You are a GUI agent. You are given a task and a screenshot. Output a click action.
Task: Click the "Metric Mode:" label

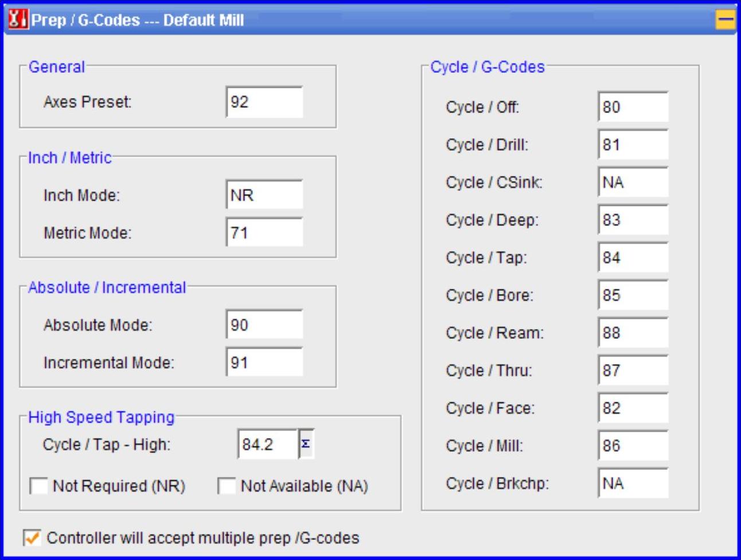pos(87,233)
